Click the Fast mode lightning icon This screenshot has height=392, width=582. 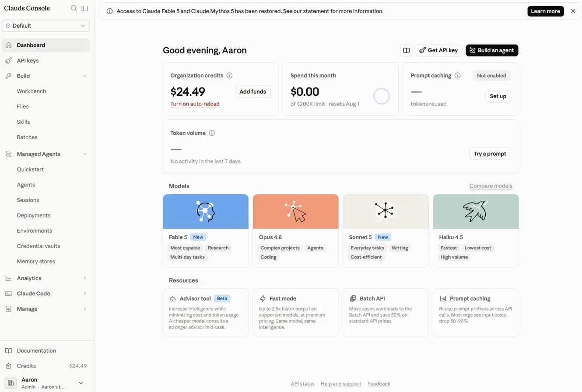tap(263, 298)
